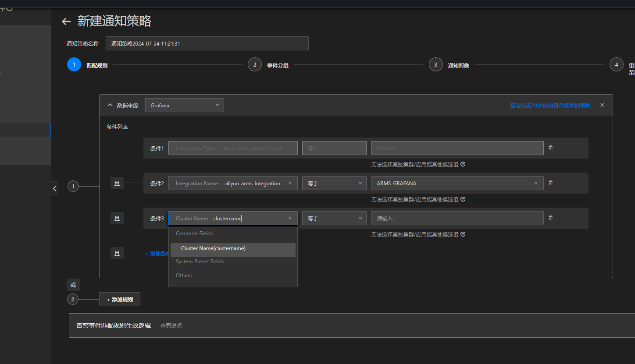635x364 pixels.
Task: Go to step 4 in the wizard
Action: 617,64
